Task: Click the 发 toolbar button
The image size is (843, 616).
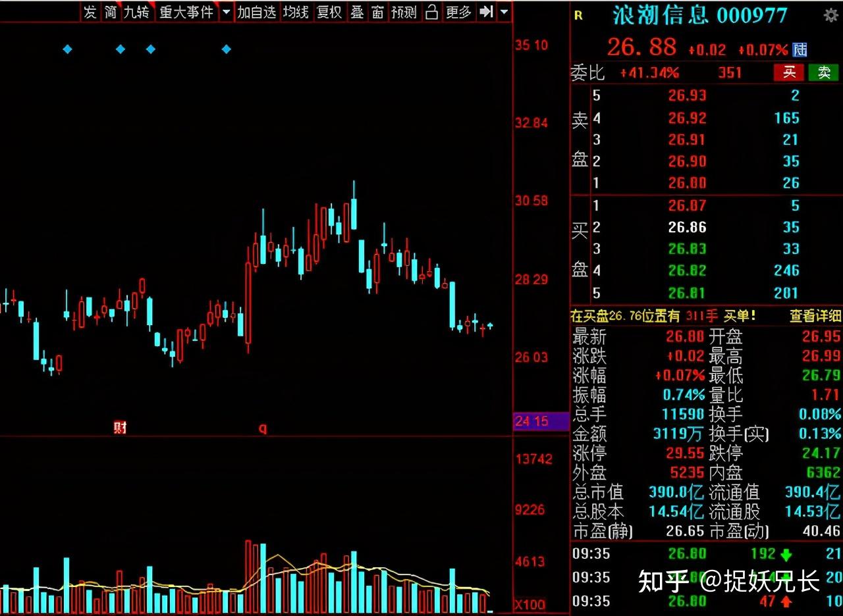Action: (90, 12)
